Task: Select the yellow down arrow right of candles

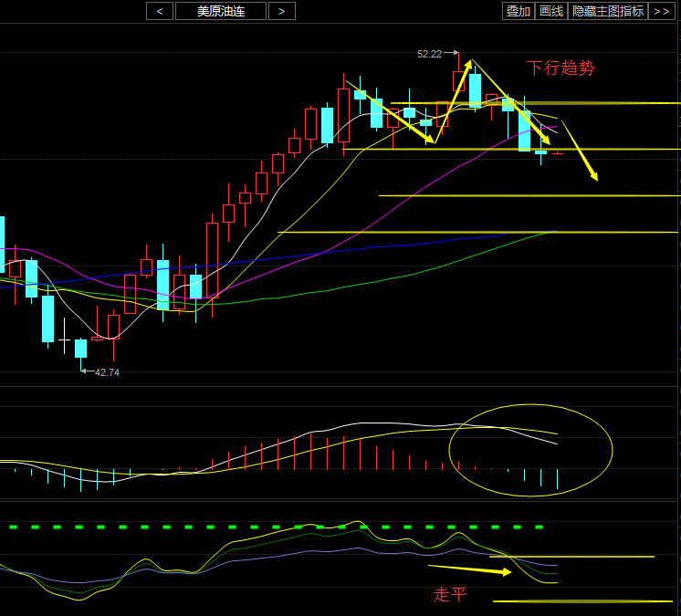Action: pyautogui.click(x=580, y=151)
